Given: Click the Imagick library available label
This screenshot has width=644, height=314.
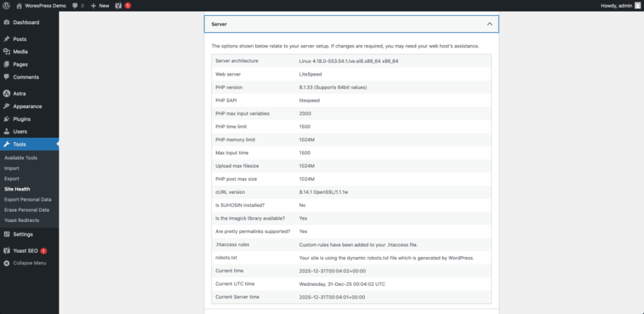Looking at the screenshot, I should [250, 218].
